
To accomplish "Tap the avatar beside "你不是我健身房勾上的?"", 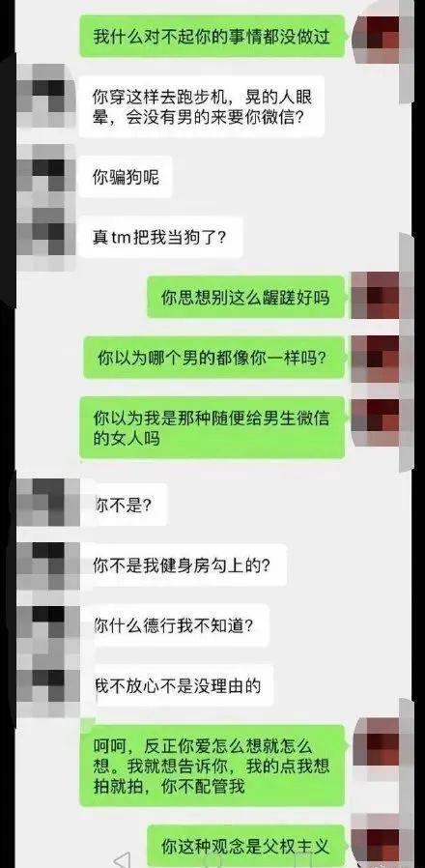I will (48, 565).
